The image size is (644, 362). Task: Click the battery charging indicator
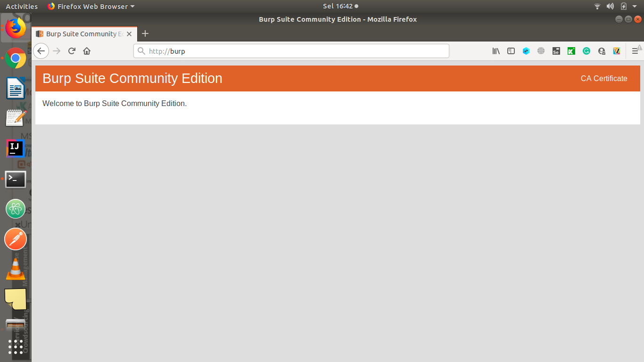623,6
